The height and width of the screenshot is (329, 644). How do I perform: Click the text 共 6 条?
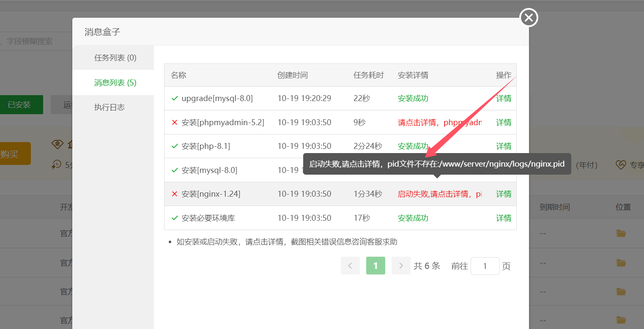pyautogui.click(x=427, y=266)
